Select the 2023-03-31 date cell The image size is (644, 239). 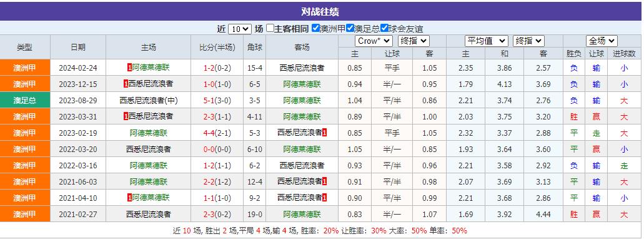click(x=78, y=117)
